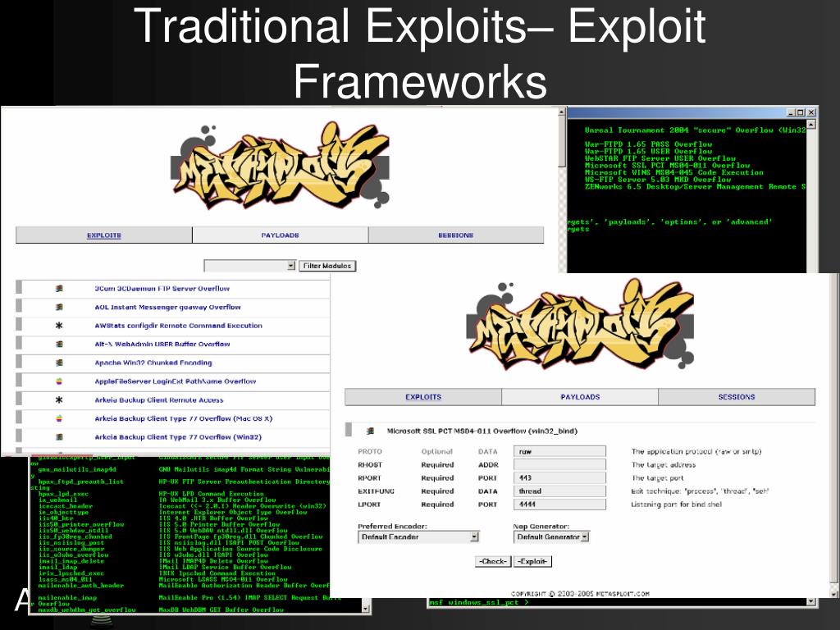Open AOL Instant Messenger goaway Overflow exploit
Viewport: 840px width, 630px height.
(167, 307)
